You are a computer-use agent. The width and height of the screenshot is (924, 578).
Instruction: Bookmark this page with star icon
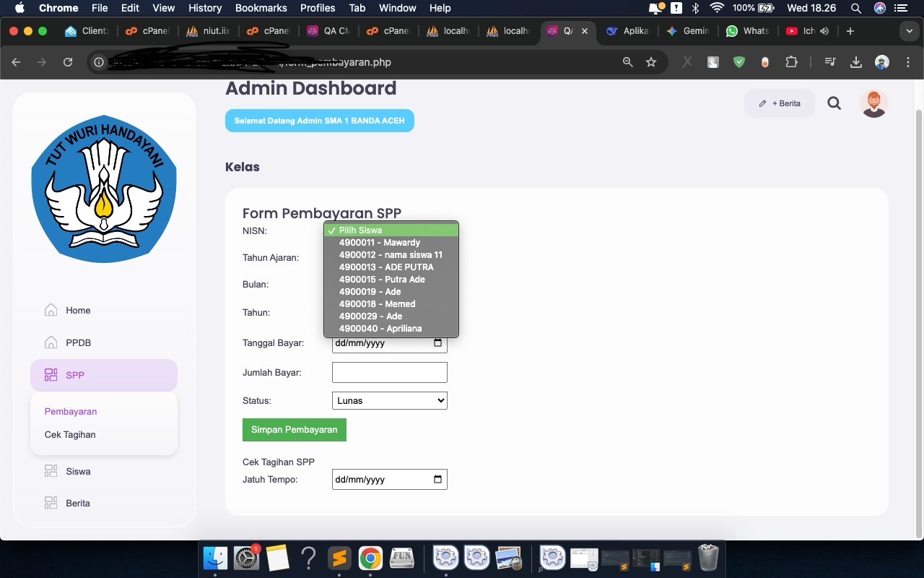[651, 62]
